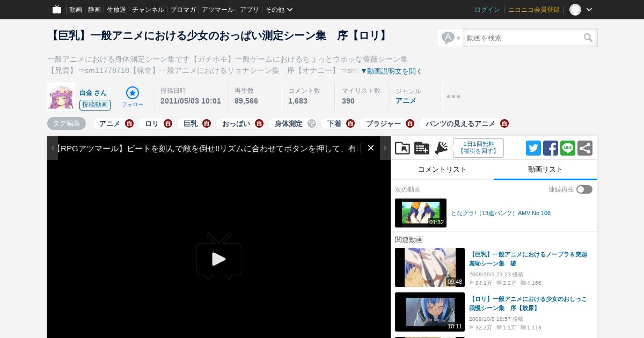Open the 動画 menu item
This screenshot has width=644, height=338.
[x=76, y=10]
